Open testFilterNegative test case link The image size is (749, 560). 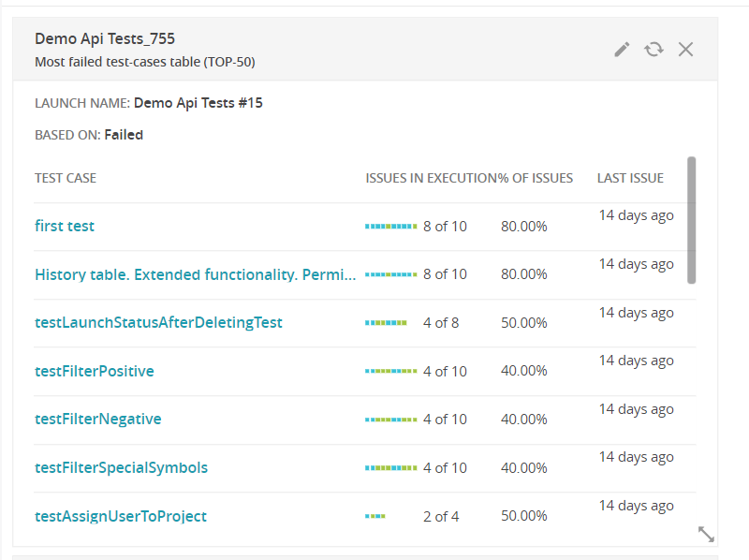98,419
